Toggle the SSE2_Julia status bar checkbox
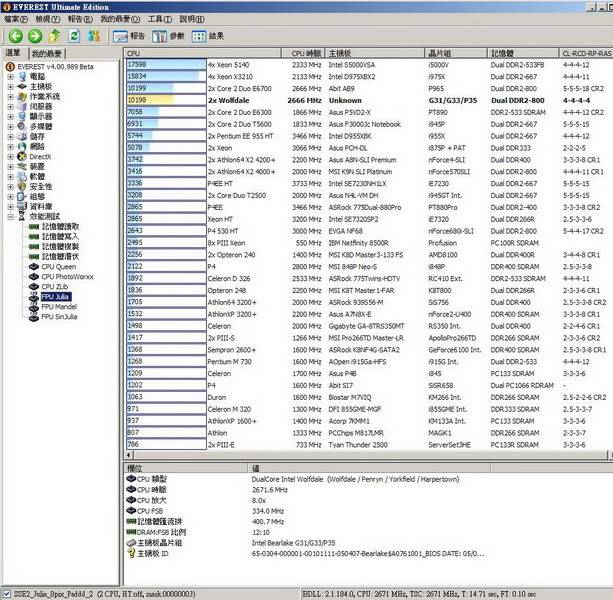The width and height of the screenshot is (613, 600). [7, 594]
